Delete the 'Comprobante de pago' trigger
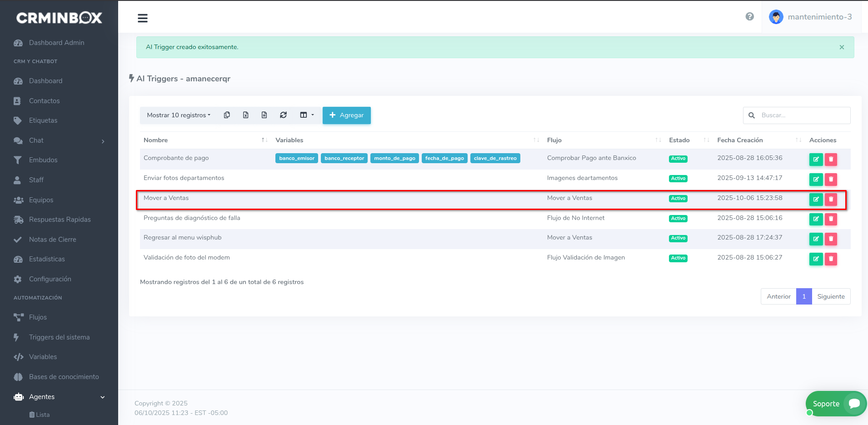868x425 pixels. [x=831, y=159]
